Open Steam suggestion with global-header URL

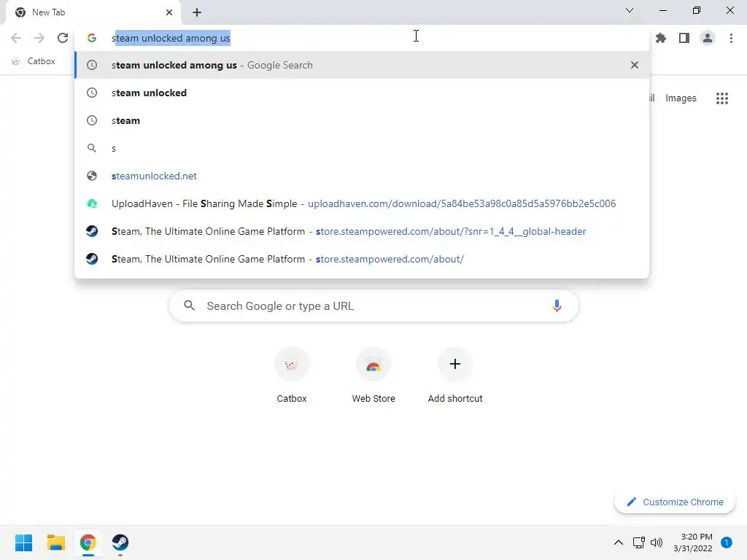pos(362,231)
